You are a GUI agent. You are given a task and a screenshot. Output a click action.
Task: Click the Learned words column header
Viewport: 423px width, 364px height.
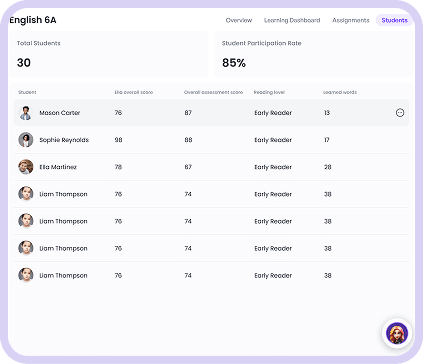pyautogui.click(x=340, y=92)
